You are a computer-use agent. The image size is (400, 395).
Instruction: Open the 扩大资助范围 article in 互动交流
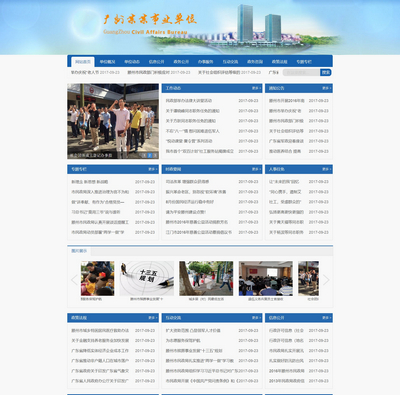coord(193,331)
